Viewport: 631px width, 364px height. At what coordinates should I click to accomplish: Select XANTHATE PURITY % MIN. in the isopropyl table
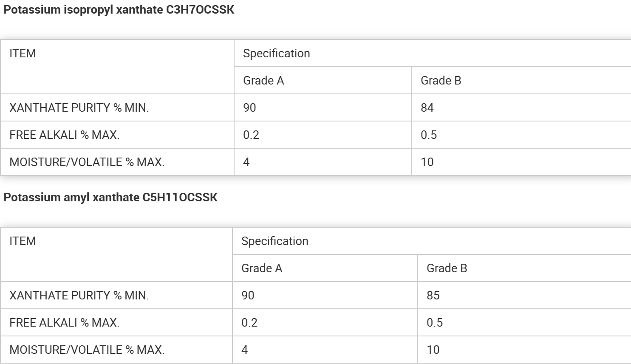coord(79,108)
